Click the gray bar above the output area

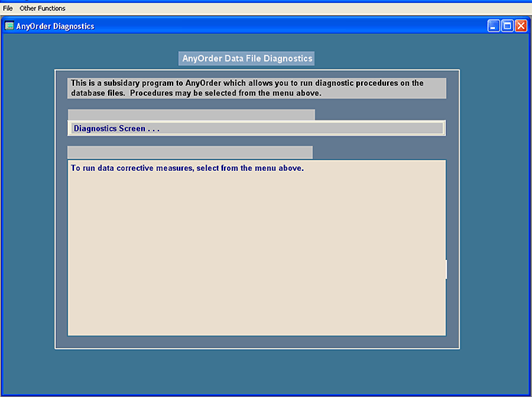point(190,152)
